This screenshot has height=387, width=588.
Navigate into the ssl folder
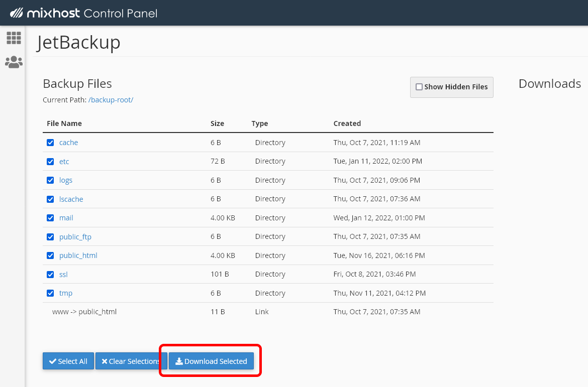(x=63, y=275)
